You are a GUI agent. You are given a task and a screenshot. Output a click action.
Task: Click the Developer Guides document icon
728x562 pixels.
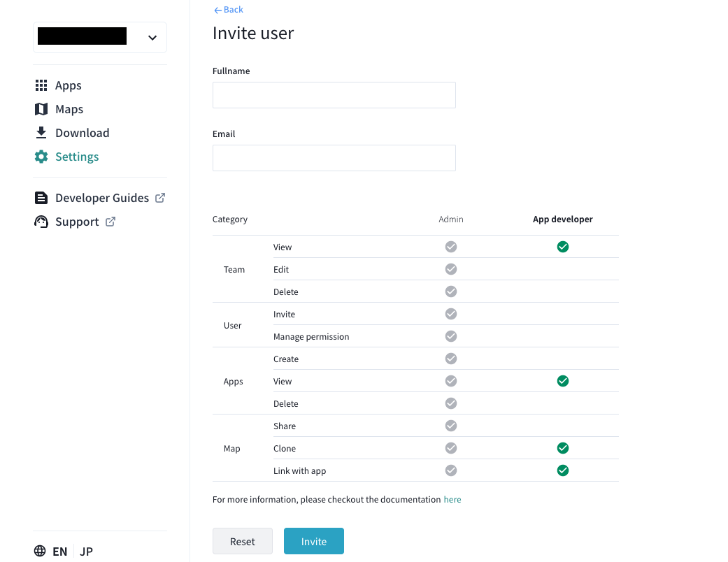(41, 198)
